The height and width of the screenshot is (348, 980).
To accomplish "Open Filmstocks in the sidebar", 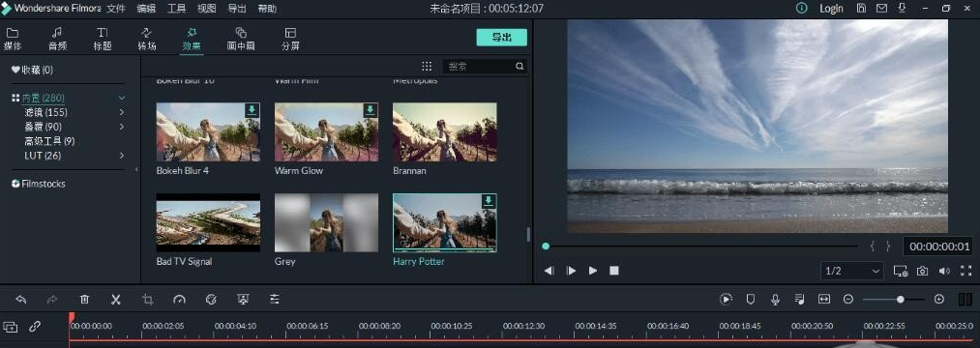I will 38,184.
